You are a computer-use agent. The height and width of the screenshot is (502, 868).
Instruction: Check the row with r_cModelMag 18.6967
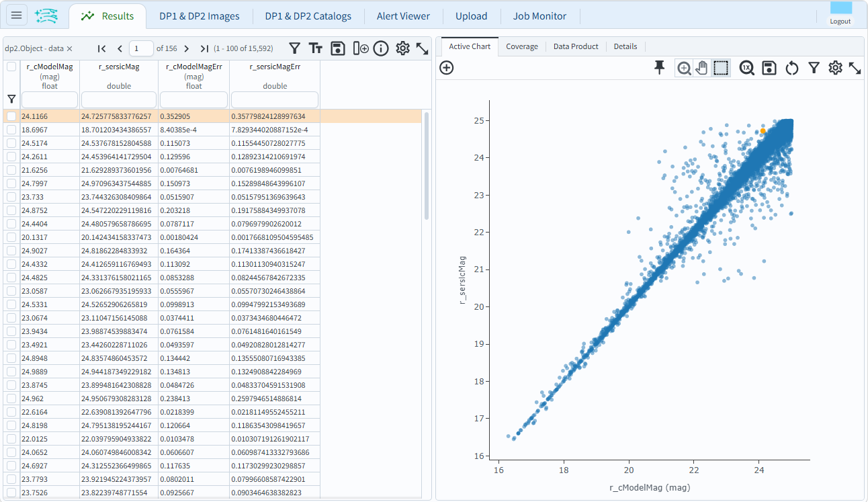point(11,130)
